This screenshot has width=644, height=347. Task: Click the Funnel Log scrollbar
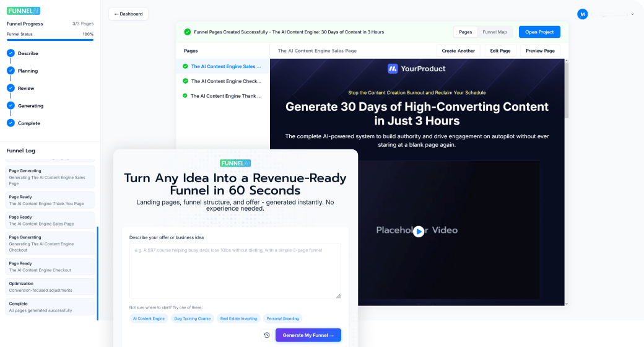(97, 273)
